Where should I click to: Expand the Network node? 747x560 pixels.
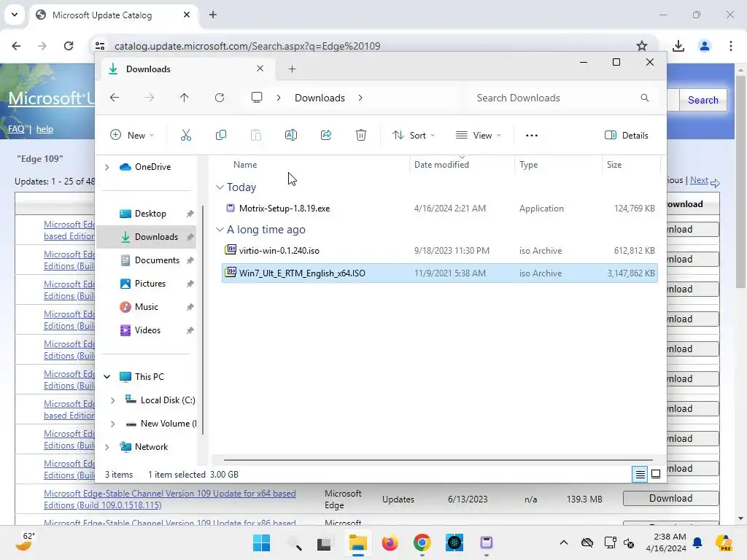(107, 447)
